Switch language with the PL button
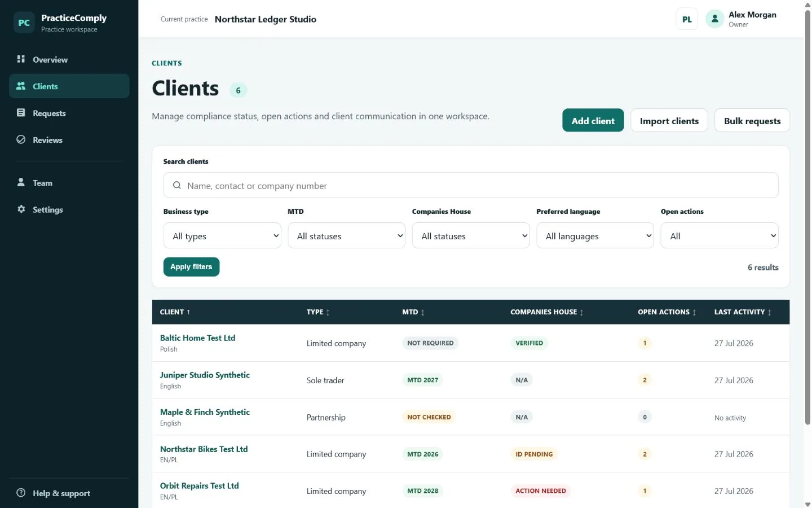The image size is (812, 508). (687, 19)
